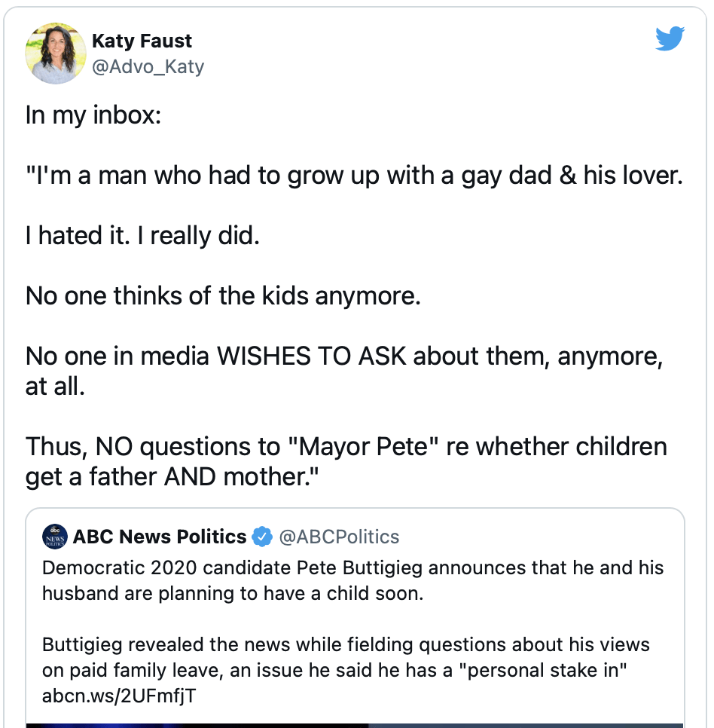Click the line mentioning "Mayor Pete"
Image resolution: width=714 pixels, height=728 pixels.
(346, 446)
